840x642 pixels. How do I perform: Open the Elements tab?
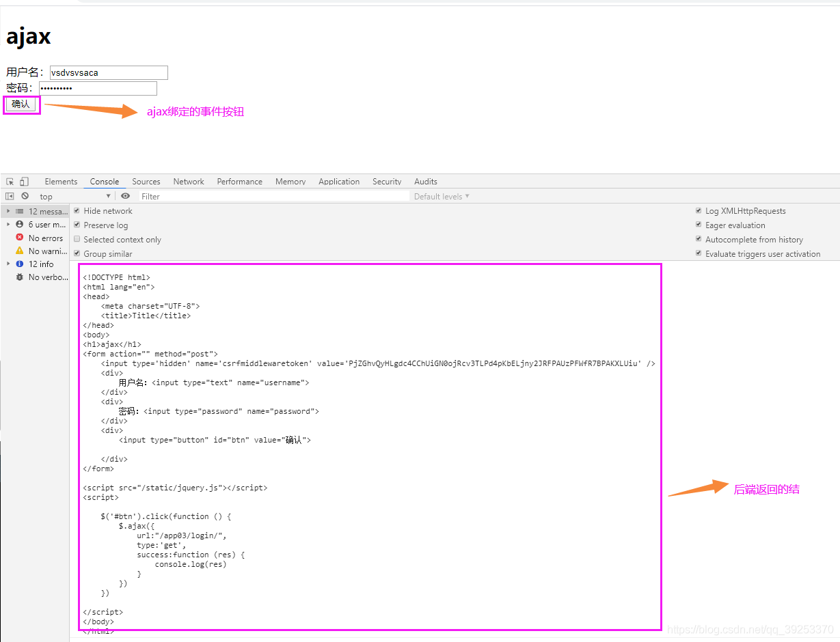pos(61,182)
